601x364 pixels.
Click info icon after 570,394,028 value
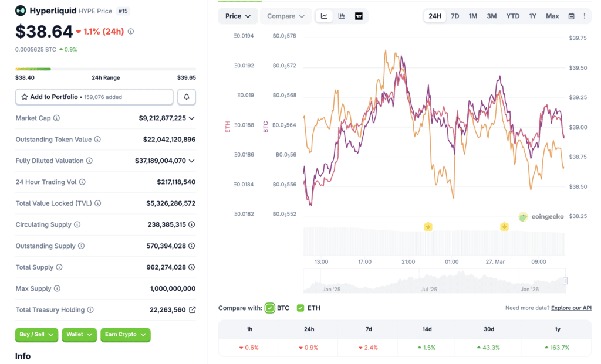coord(192,246)
